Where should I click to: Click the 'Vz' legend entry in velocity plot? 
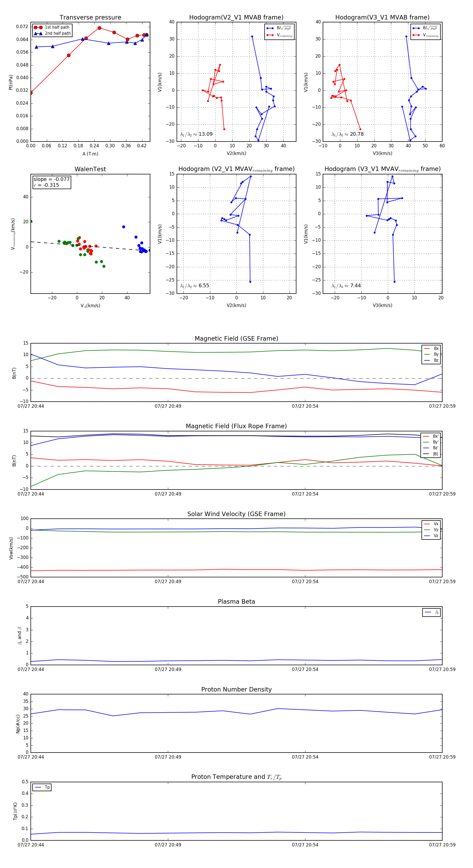point(431,536)
